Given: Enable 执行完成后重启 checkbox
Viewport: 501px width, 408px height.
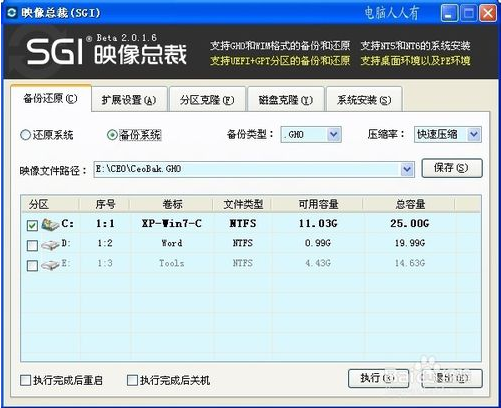Looking at the screenshot, I should click(26, 380).
